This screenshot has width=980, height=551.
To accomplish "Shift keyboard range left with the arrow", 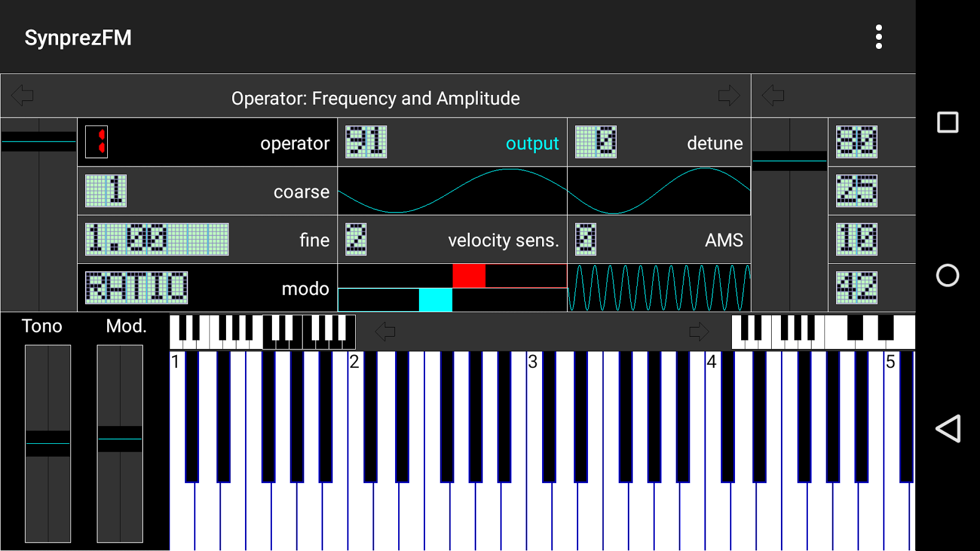I will tap(385, 332).
